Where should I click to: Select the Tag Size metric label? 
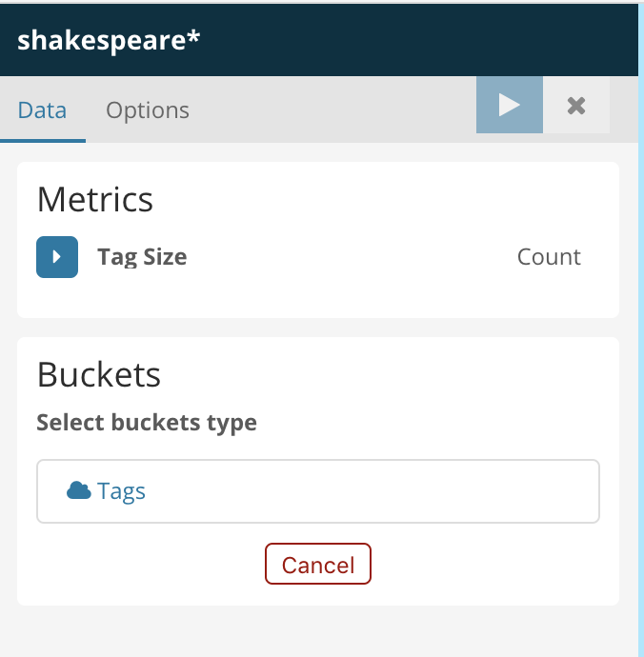pyautogui.click(x=142, y=257)
